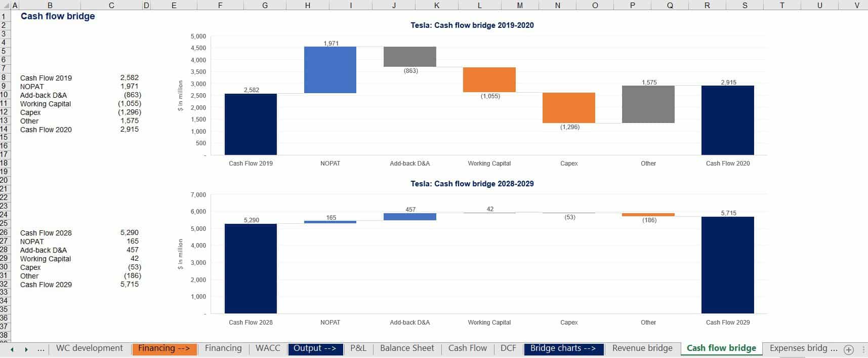Click the NOPAT label in row 9
Screen dimensions: 868x358
coord(32,87)
